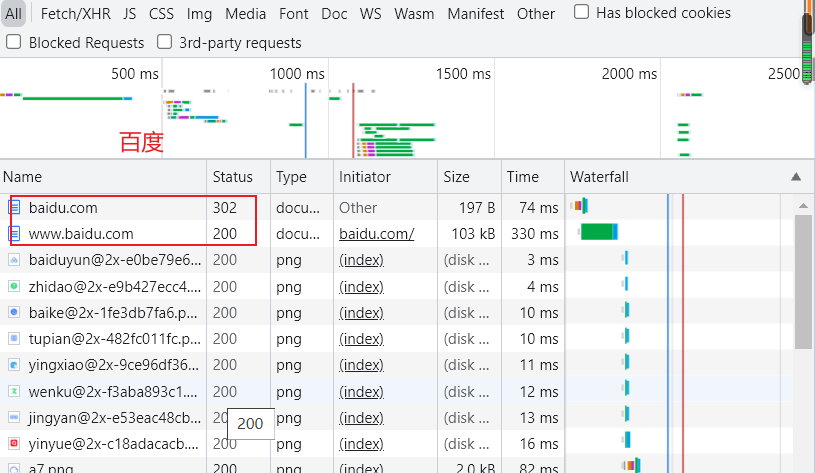Filter requests by WS
This screenshot has width=815, height=473.
point(370,14)
